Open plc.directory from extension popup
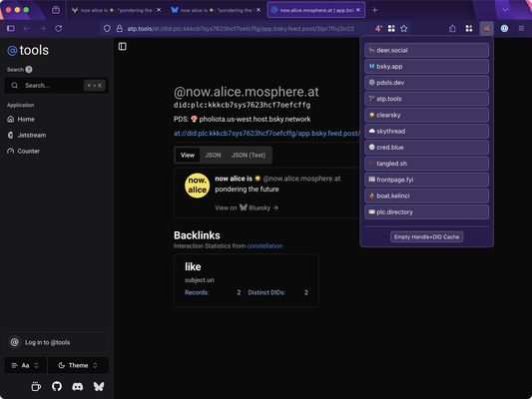 [x=426, y=211]
